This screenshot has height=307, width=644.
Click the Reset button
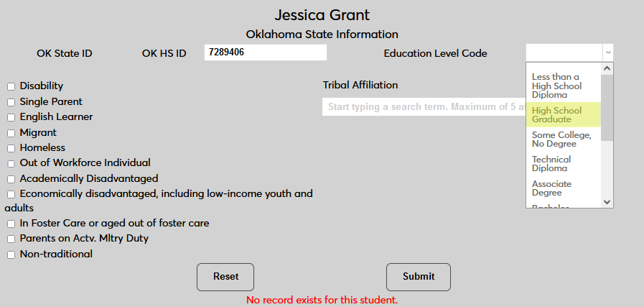(x=225, y=277)
